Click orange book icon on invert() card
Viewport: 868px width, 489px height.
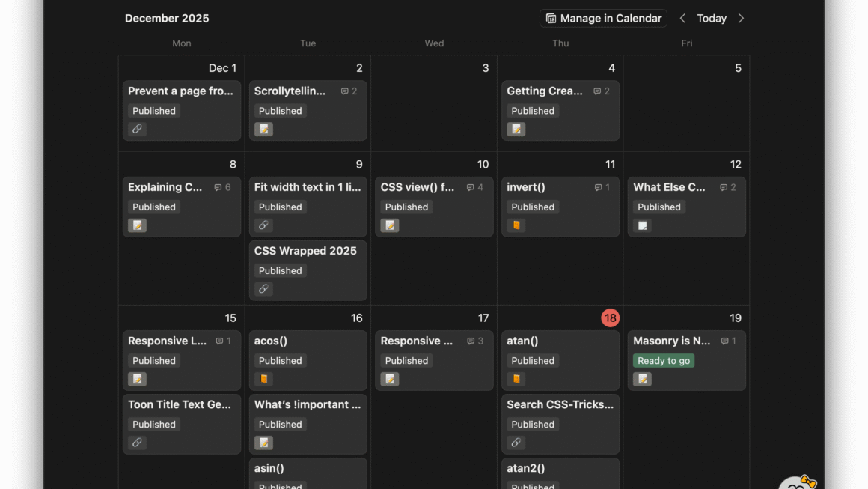click(x=516, y=225)
